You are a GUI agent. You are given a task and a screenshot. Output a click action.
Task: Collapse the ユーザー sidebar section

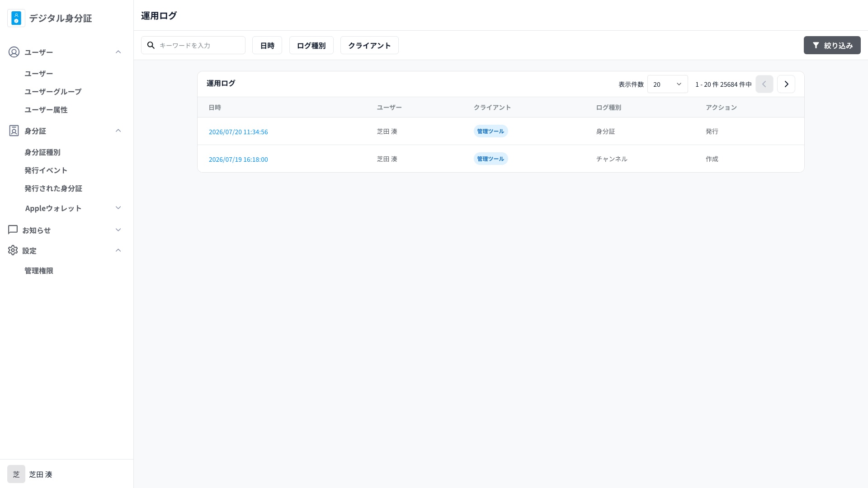click(118, 52)
